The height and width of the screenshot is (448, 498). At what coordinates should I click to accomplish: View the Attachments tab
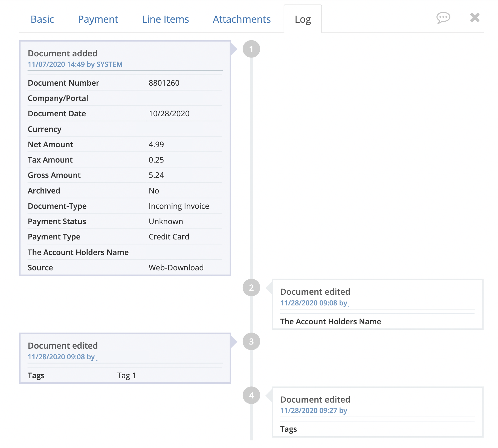tap(242, 19)
